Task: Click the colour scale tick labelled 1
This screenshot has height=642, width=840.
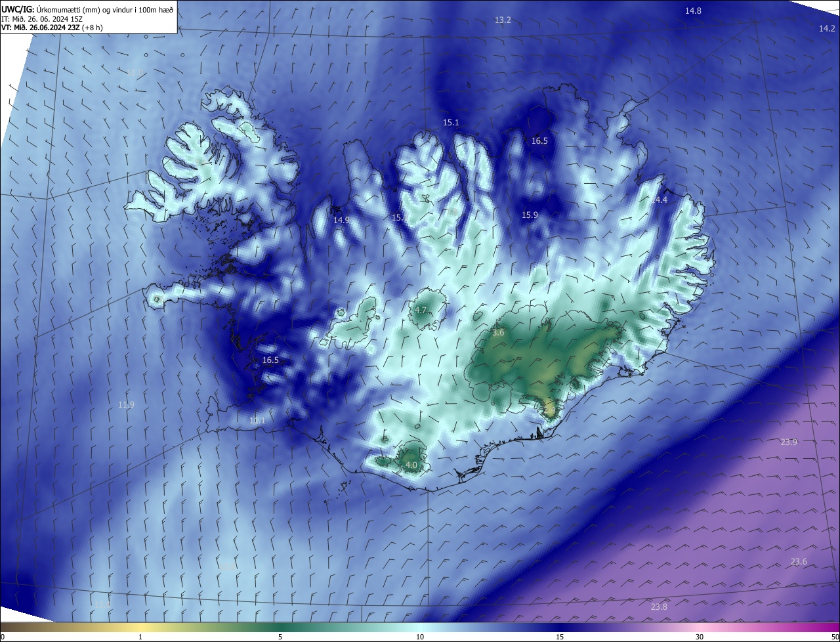Action: pyautogui.click(x=140, y=637)
